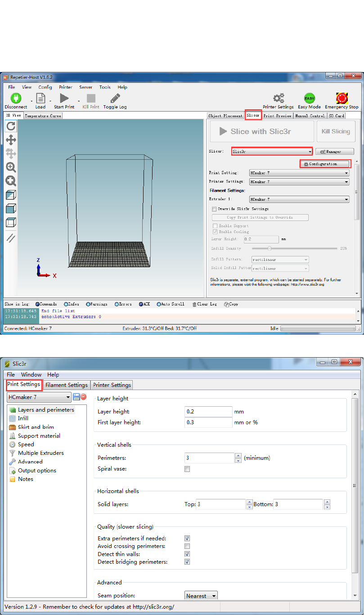Open Printer Settings gears icon
The height and width of the screenshot is (615, 364).
pyautogui.click(x=279, y=98)
